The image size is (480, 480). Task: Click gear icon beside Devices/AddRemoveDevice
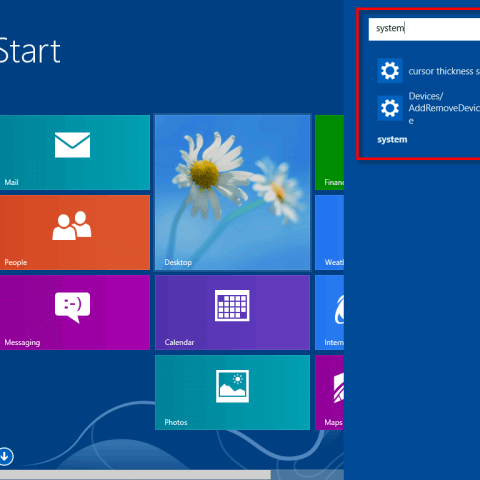click(x=390, y=108)
